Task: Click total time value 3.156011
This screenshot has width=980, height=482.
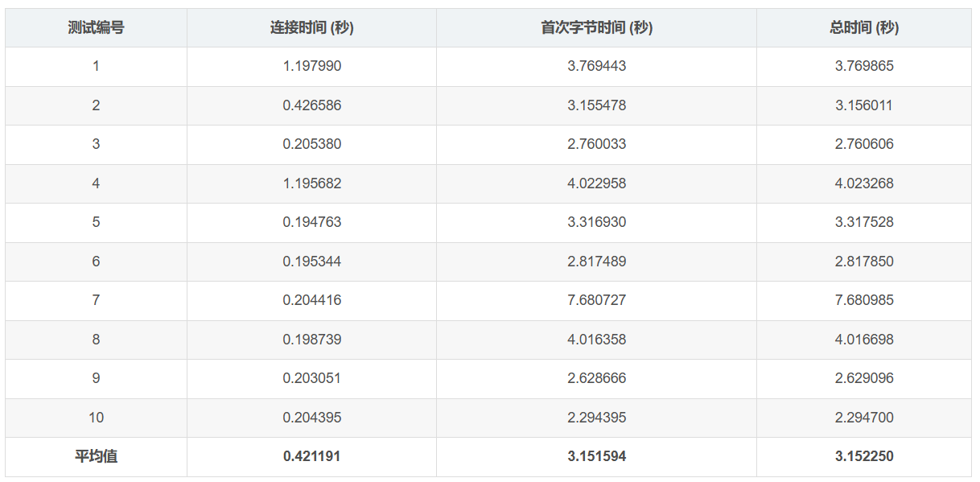Action: click(863, 105)
